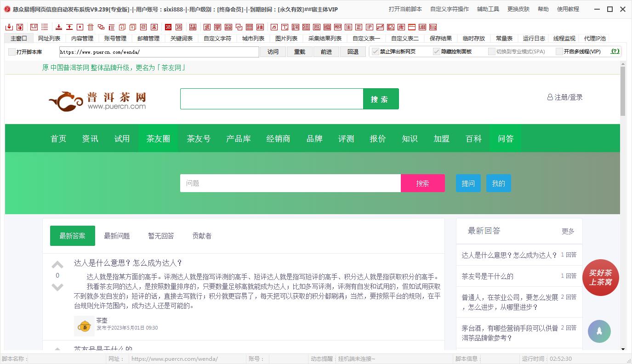Switch to the 关键词表 tab
The width and height of the screenshot is (632, 364).
[x=182, y=39]
